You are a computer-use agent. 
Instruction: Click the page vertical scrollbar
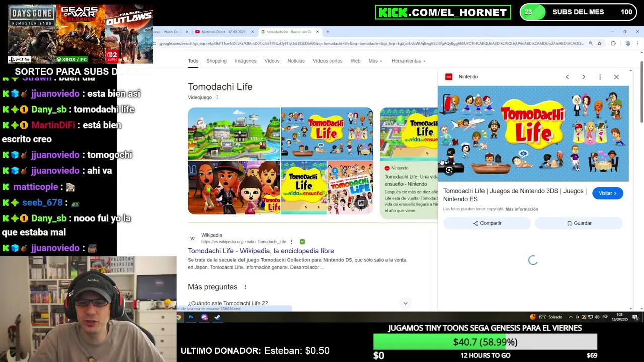tap(641, 92)
